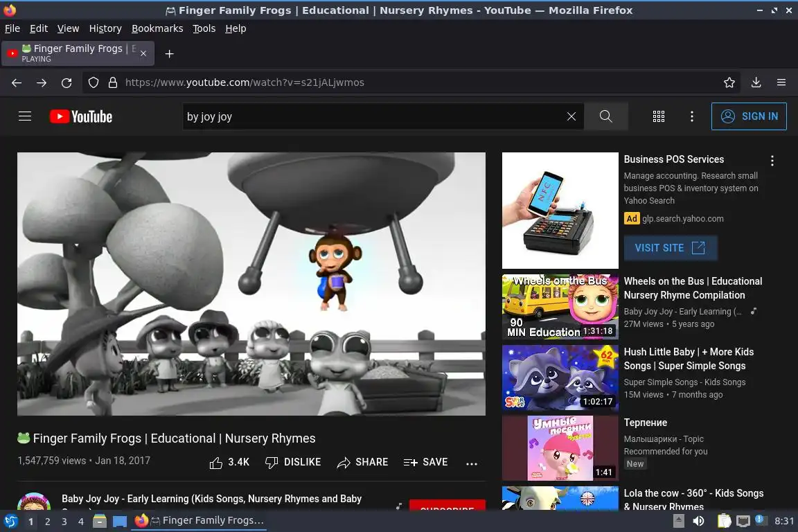Open the Help menu

236,28
